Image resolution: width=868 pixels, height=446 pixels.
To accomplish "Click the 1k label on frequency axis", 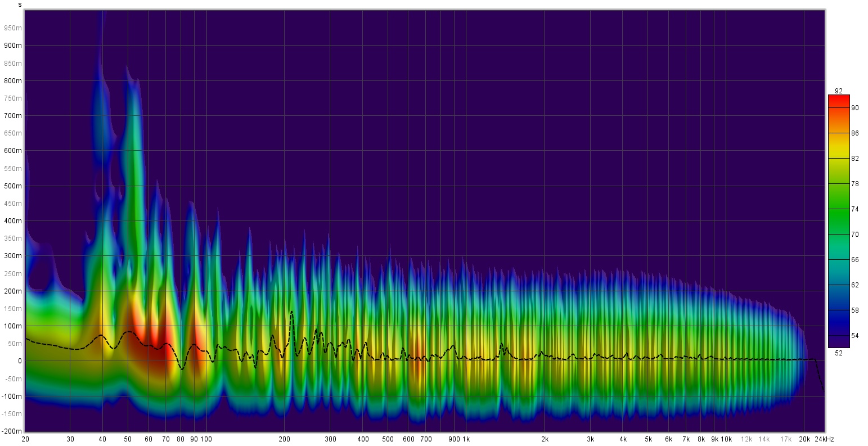I will (x=466, y=439).
